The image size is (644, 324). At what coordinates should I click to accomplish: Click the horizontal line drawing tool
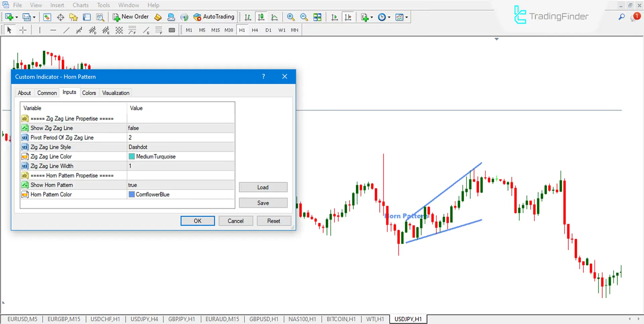(53, 30)
